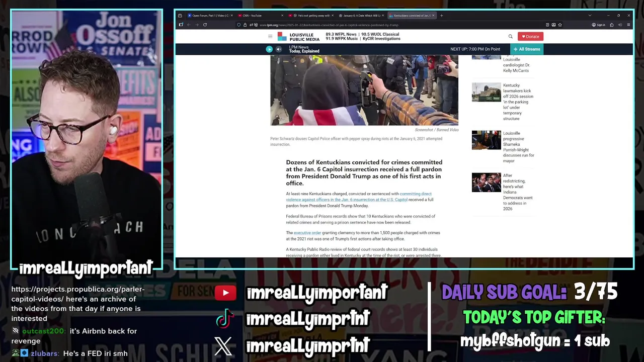Click the Indiana redistricting story thumbnail

pyautogui.click(x=486, y=183)
